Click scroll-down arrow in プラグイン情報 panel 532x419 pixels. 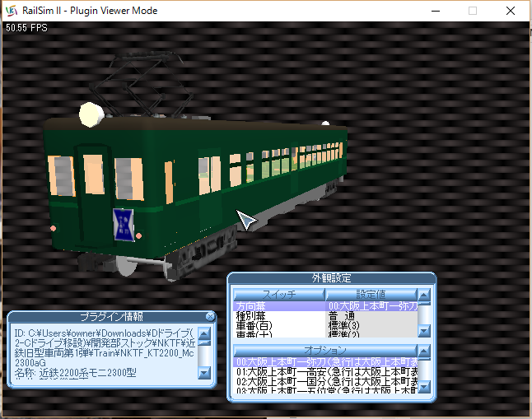(204, 373)
